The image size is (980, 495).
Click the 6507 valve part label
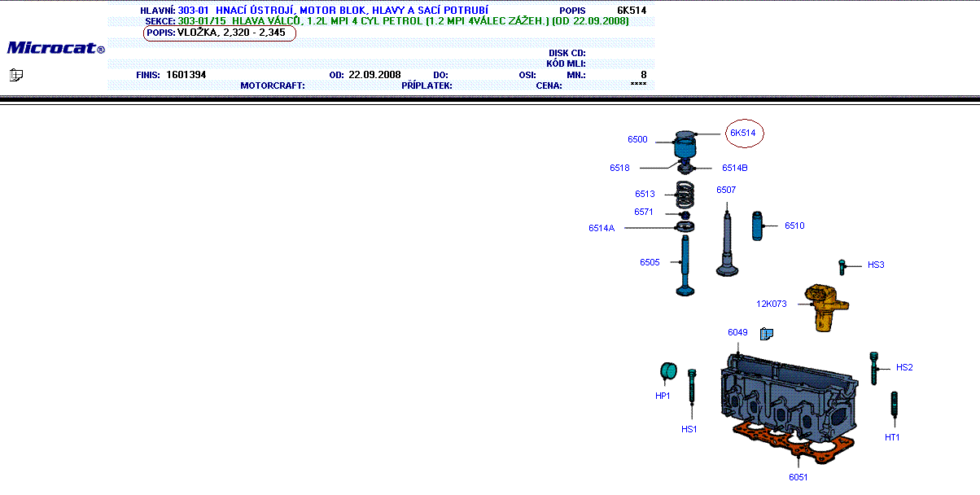point(726,190)
